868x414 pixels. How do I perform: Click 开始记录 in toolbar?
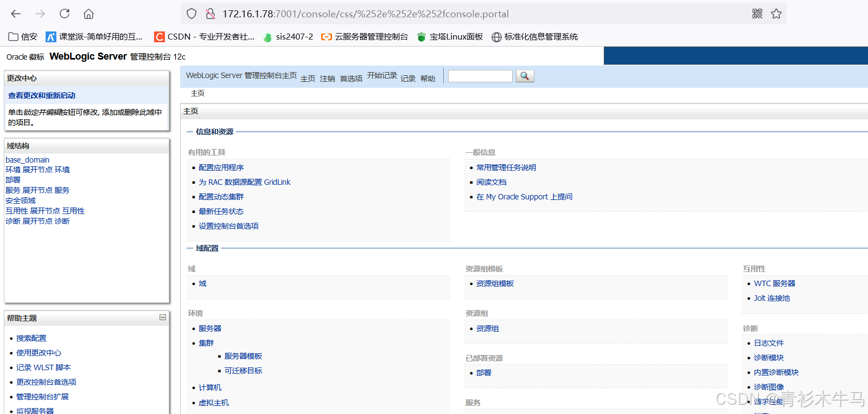382,75
